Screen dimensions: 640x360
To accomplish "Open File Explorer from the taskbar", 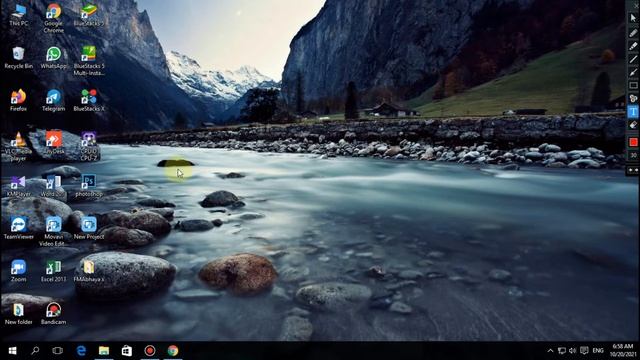I will point(104,351).
